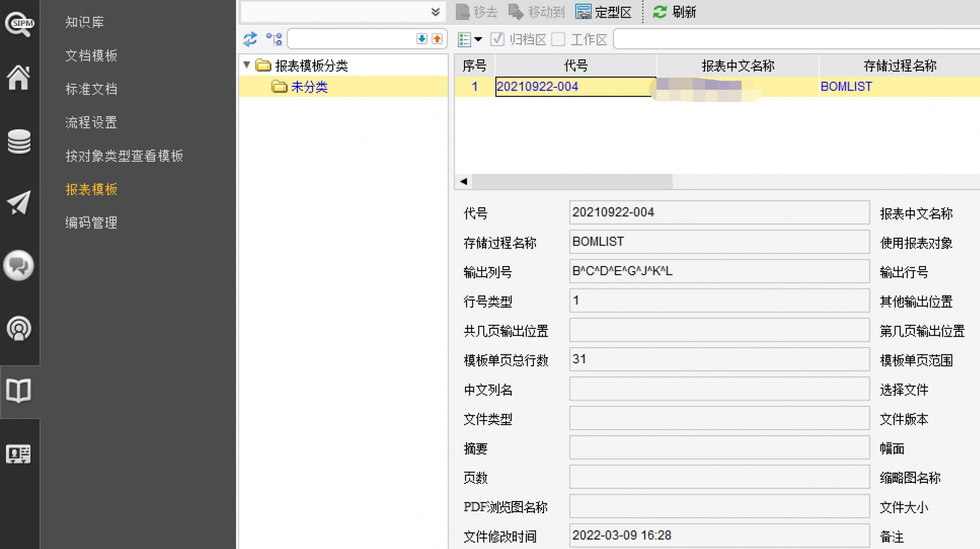This screenshot has width=980, height=549.
Task: Click the 移去 toolbar button
Action: coord(477,12)
